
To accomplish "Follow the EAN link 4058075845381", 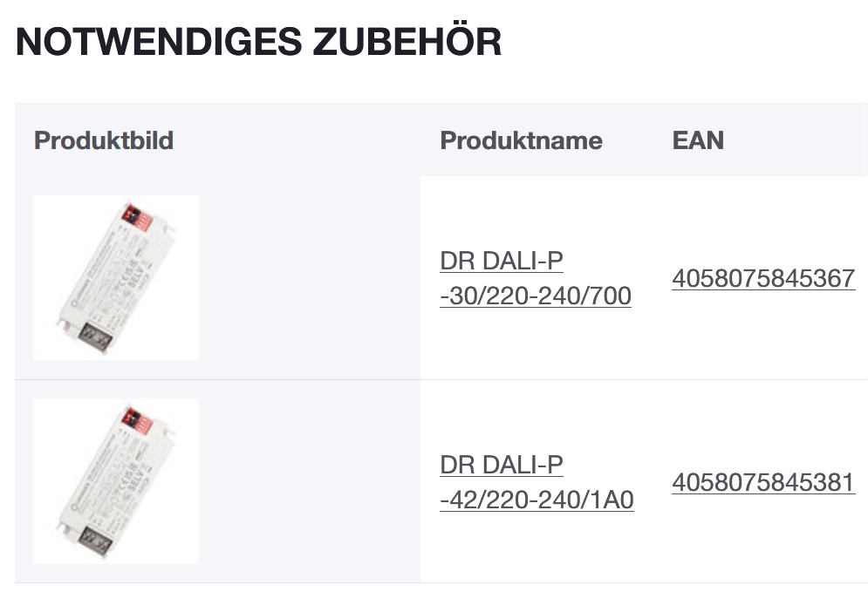I will click(763, 482).
